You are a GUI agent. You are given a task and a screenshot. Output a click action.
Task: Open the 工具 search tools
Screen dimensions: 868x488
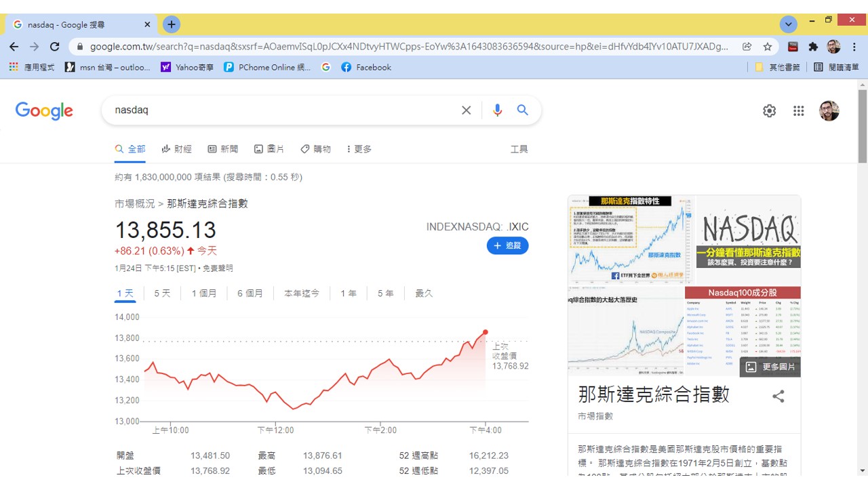coord(519,149)
